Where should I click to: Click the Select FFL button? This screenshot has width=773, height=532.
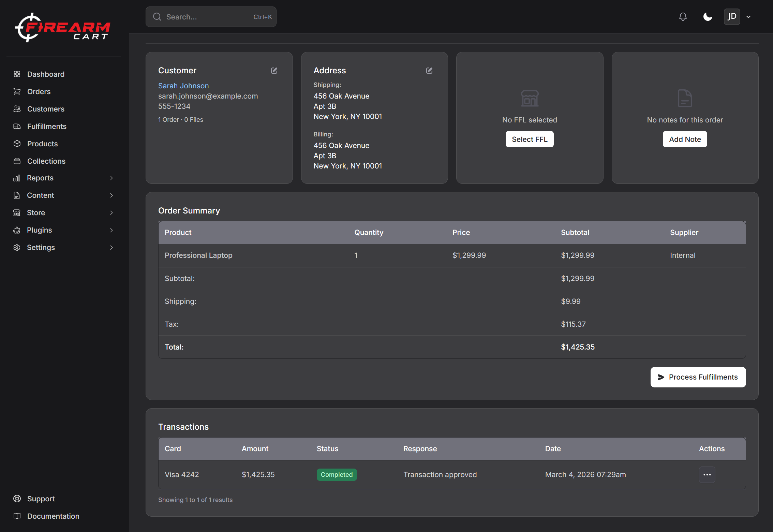530,139
